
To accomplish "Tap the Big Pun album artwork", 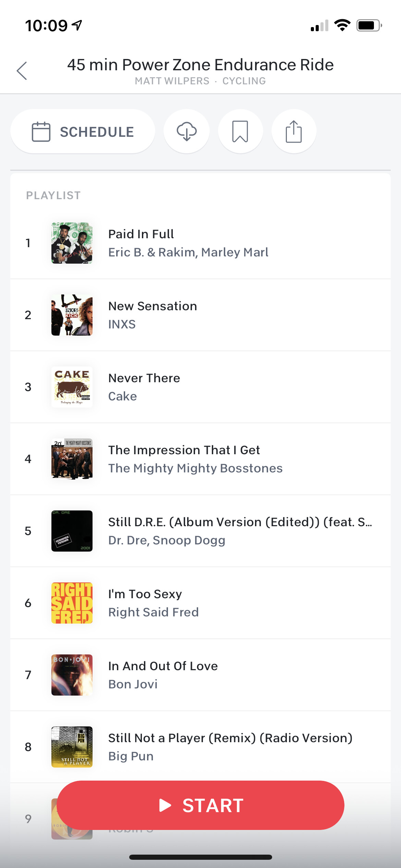I will click(x=72, y=747).
